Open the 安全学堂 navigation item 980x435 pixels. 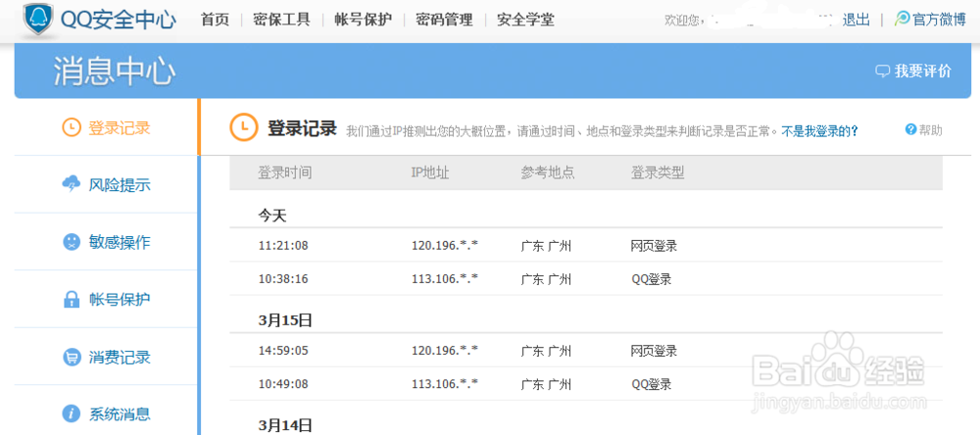point(525,20)
